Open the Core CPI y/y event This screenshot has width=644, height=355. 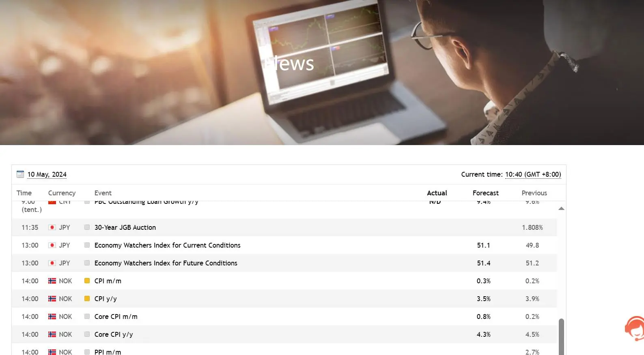114,334
